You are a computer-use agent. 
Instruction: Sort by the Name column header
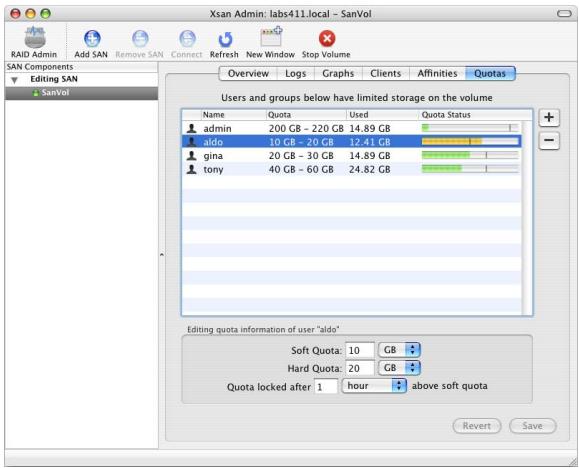pyautogui.click(x=234, y=115)
